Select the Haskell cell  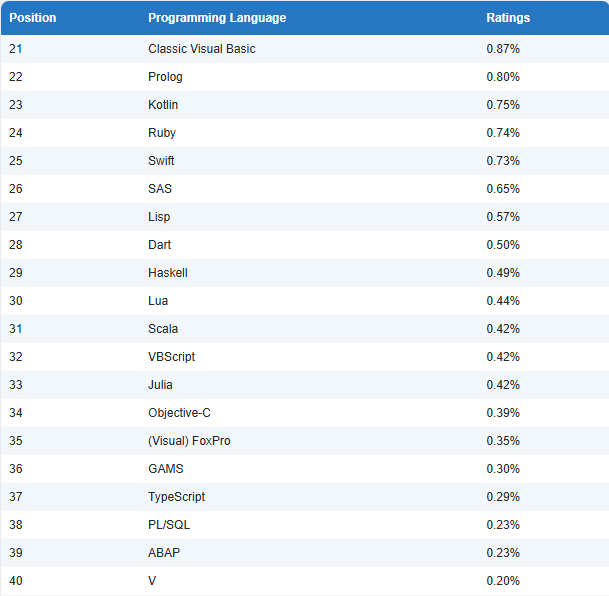pyautogui.click(x=167, y=273)
